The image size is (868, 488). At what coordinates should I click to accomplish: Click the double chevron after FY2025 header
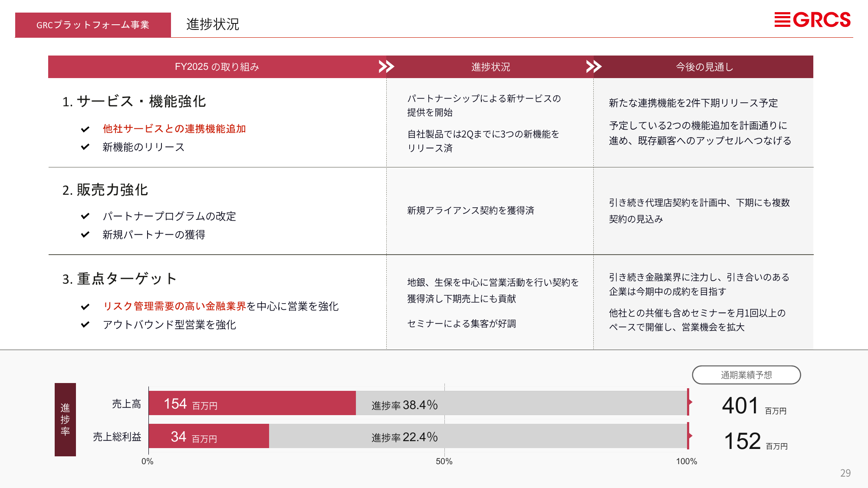[386, 66]
